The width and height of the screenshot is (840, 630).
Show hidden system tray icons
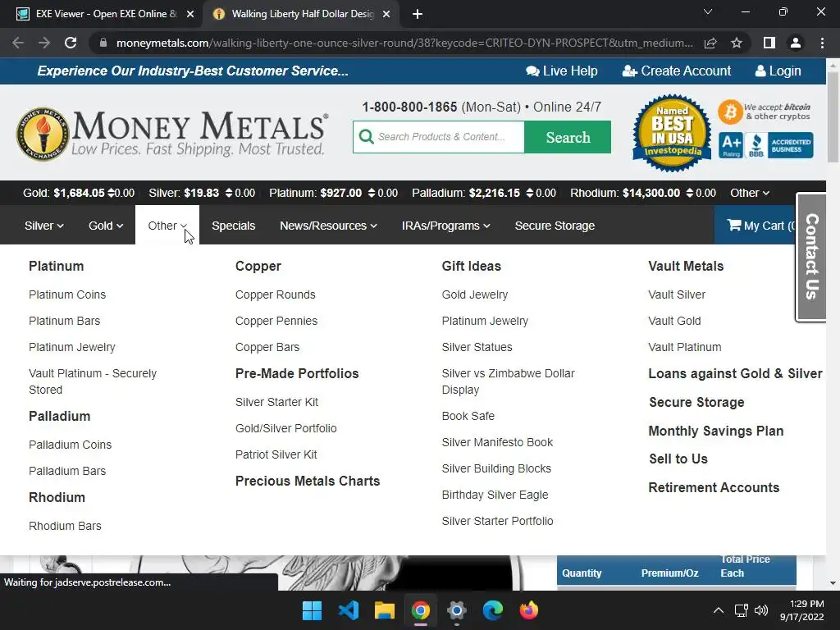[719, 610]
